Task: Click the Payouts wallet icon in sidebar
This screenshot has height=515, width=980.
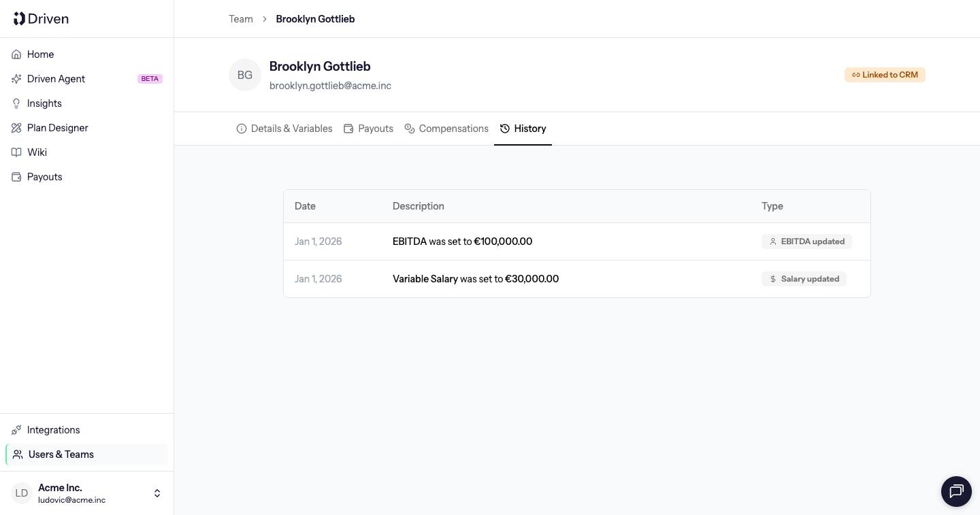Action: point(16,177)
